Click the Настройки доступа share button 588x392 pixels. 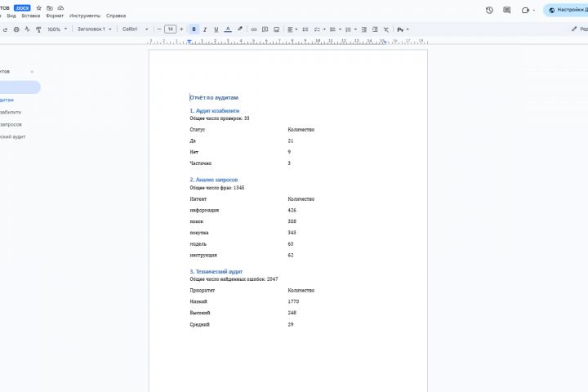point(566,10)
